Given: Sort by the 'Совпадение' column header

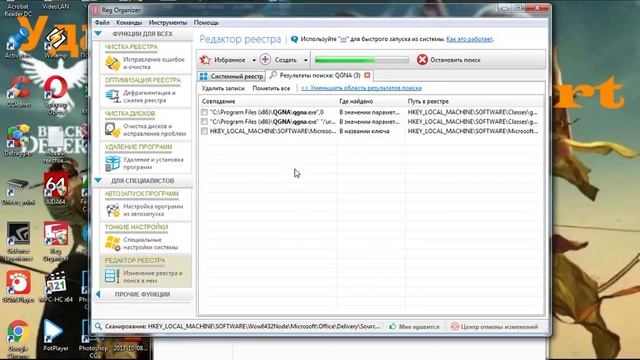Looking at the screenshot, I should point(268,101).
